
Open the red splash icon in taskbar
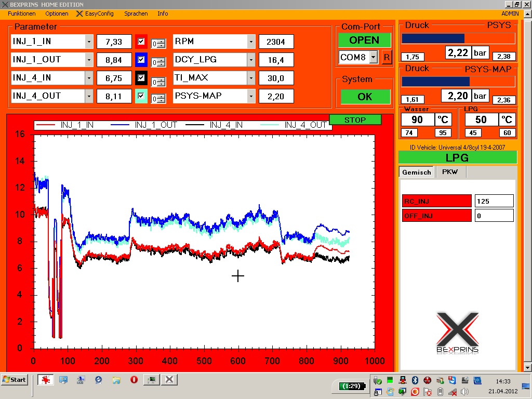[46, 380]
